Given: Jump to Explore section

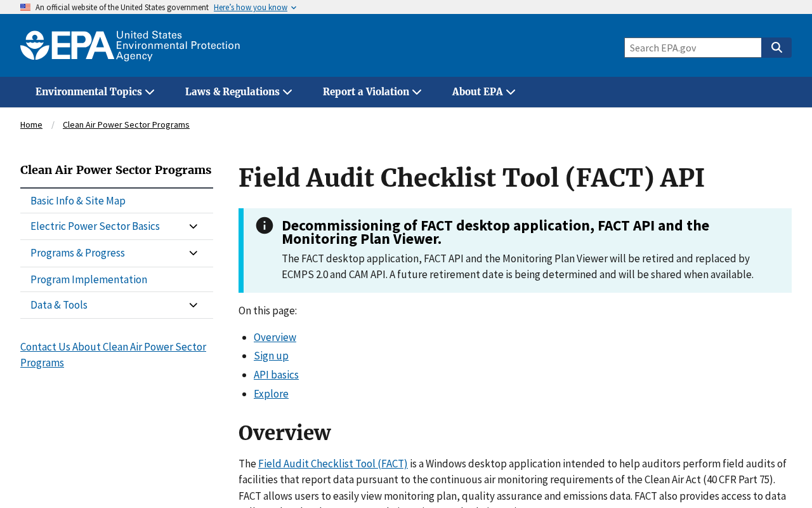Looking at the screenshot, I should point(271,394).
